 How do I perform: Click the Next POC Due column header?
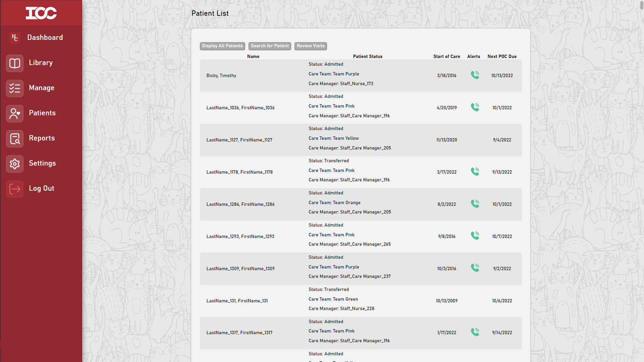pos(502,56)
